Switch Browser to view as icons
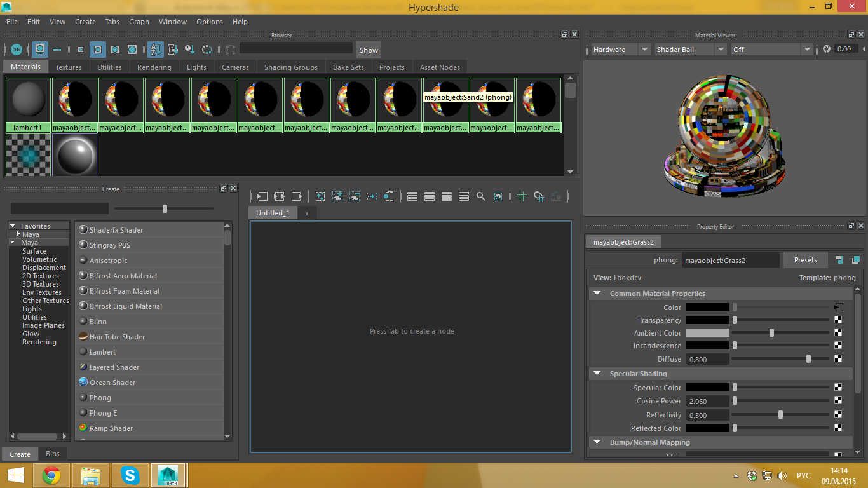Screen dimensions: 868x488 click(40, 50)
